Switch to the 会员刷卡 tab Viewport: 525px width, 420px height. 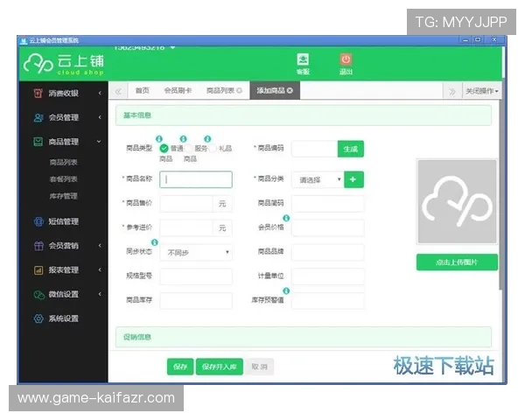[178, 90]
